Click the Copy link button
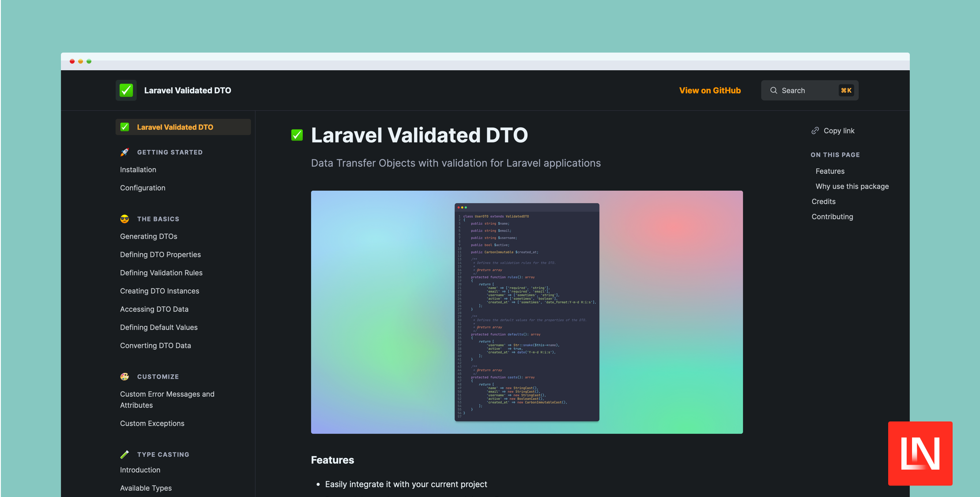The width and height of the screenshot is (980, 497). (x=833, y=131)
